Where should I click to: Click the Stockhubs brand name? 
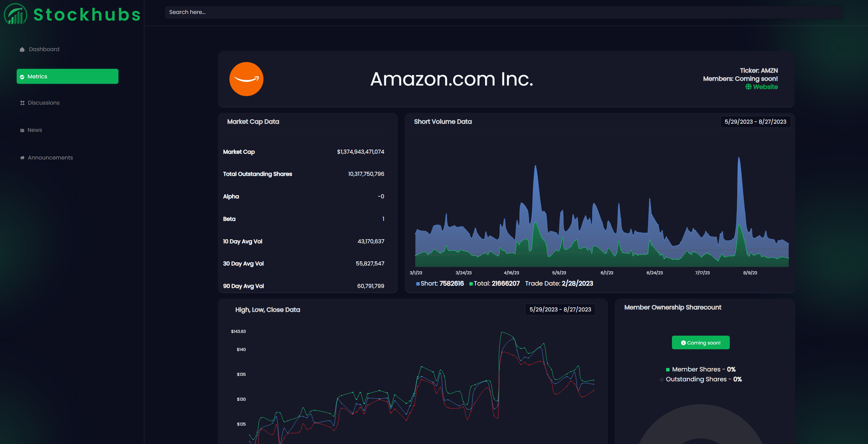[87, 15]
